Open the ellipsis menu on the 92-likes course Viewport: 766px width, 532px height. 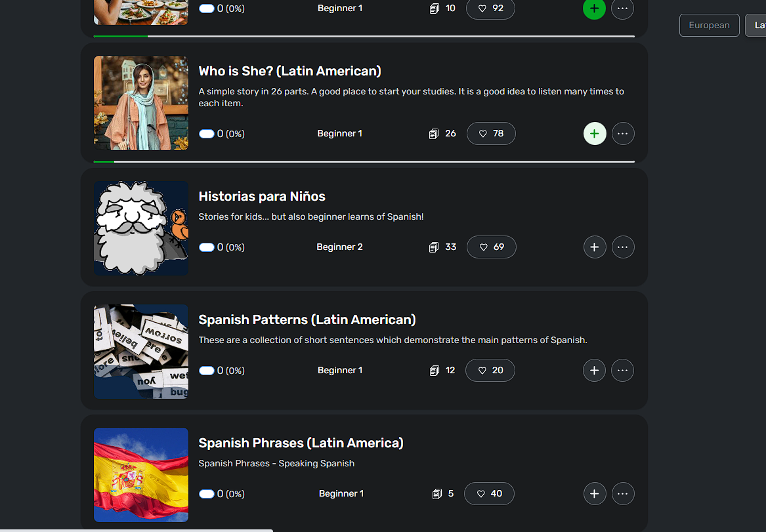coord(622,9)
